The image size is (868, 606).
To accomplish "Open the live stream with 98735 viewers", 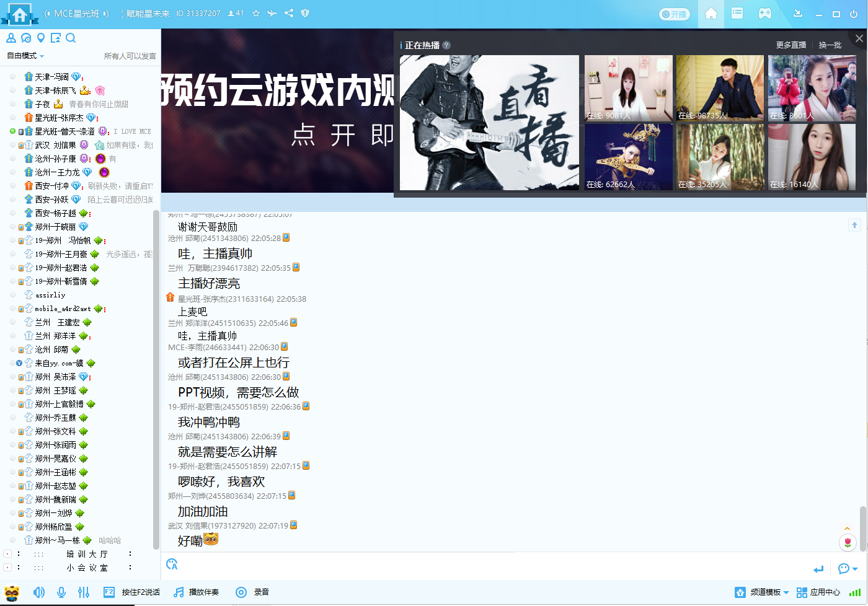I will tap(720, 88).
